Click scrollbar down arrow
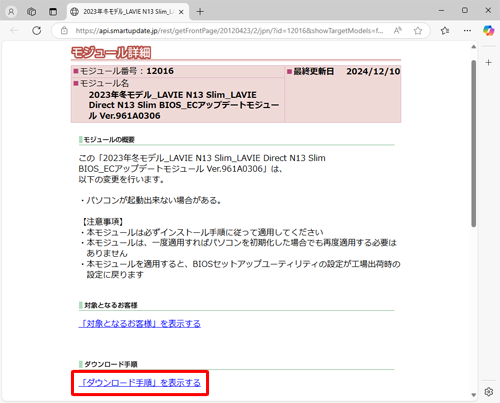Image resolution: width=500 pixels, height=403 pixels. [474, 395]
